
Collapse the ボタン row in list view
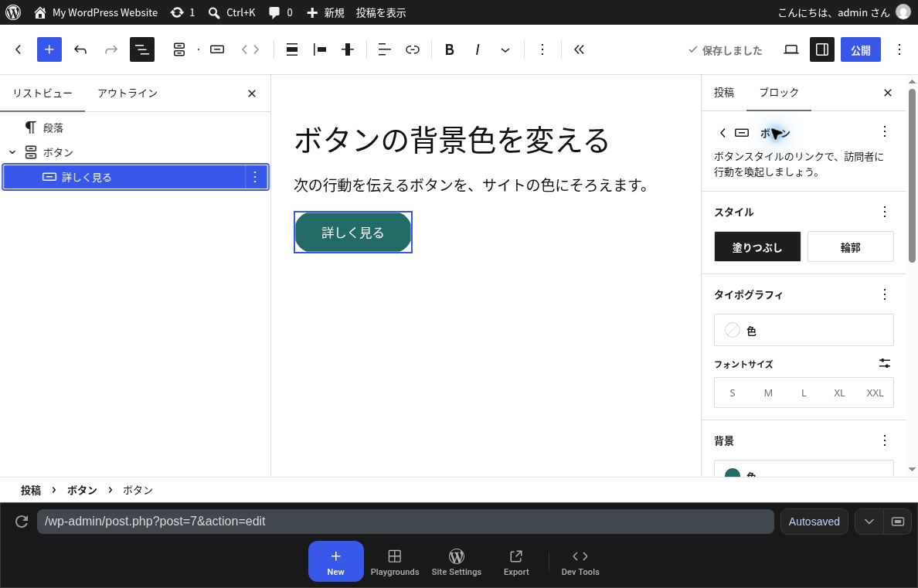(12, 152)
